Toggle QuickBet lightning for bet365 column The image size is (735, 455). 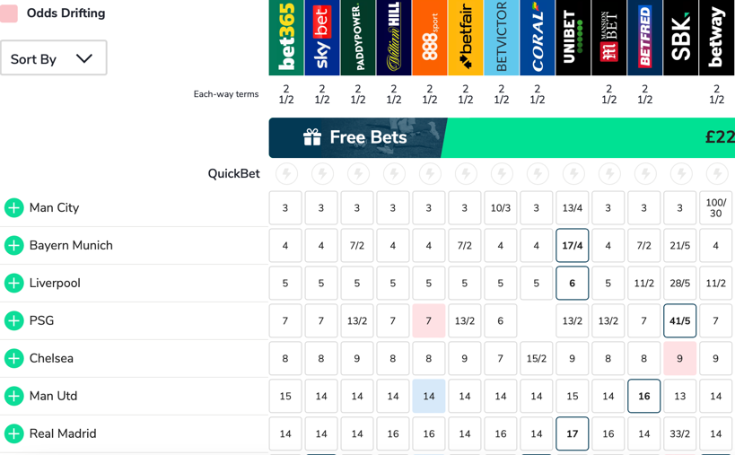click(286, 174)
